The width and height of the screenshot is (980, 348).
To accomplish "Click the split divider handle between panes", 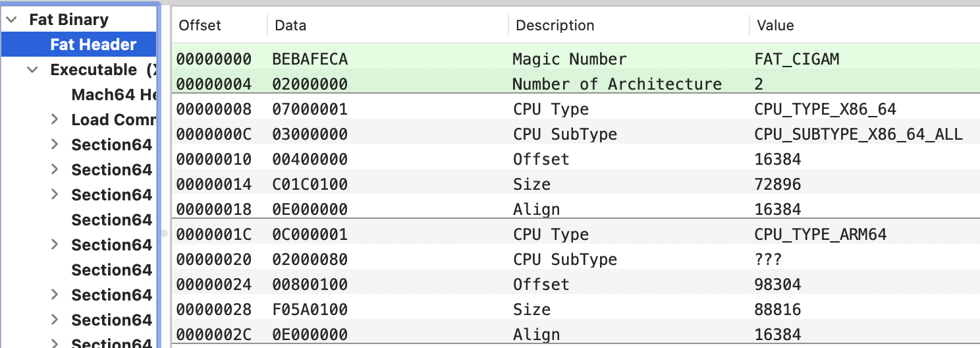I will (165, 233).
